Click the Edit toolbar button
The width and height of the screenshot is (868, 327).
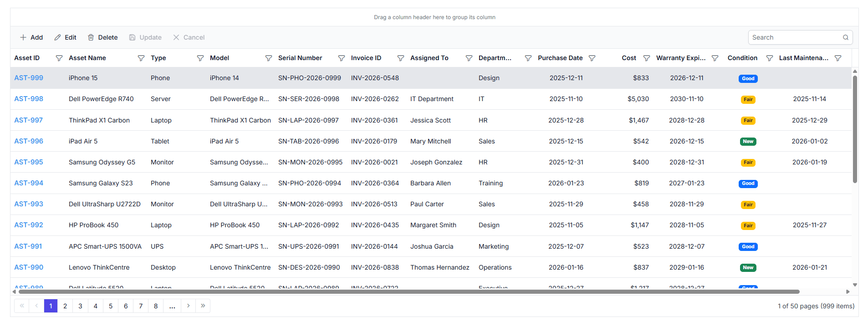(65, 37)
